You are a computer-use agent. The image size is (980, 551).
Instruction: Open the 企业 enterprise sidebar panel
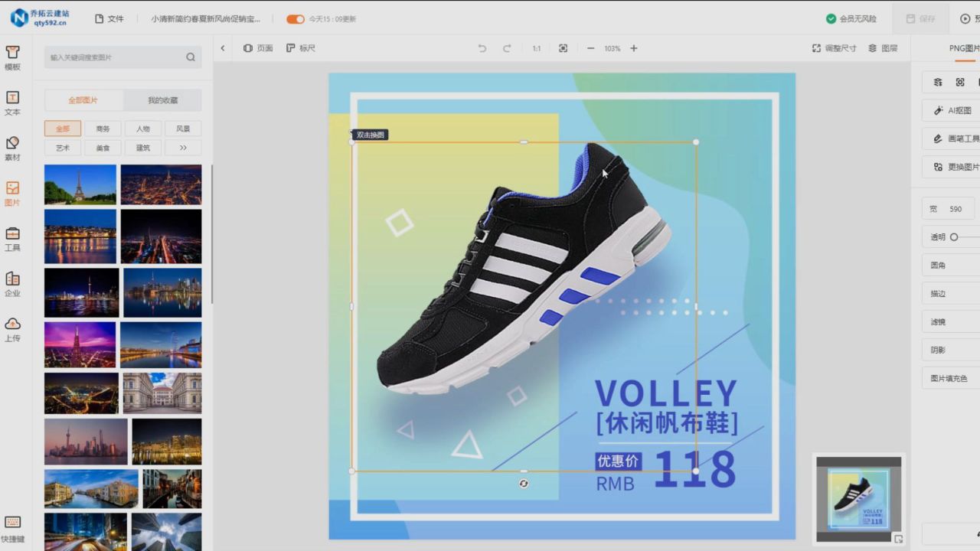click(x=12, y=284)
